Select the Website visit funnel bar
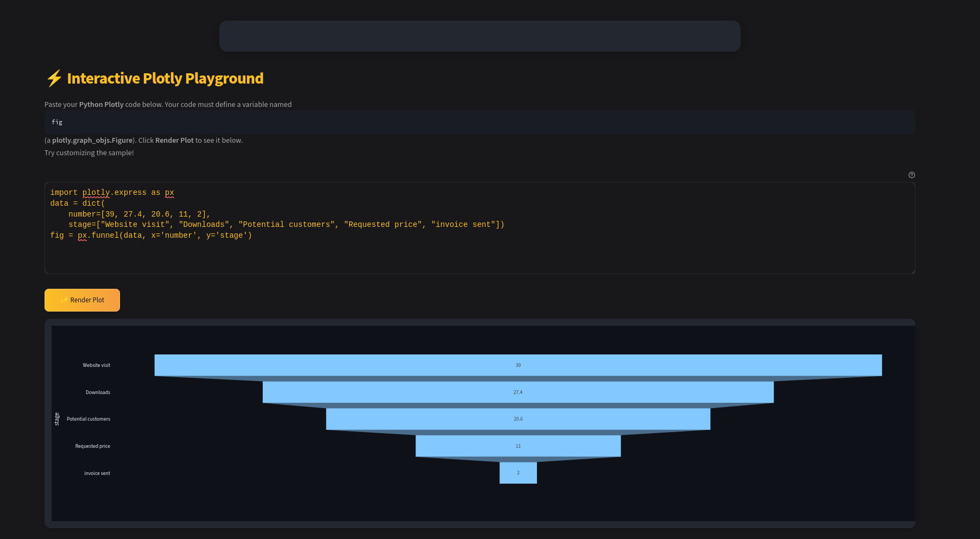980x539 pixels. point(518,365)
